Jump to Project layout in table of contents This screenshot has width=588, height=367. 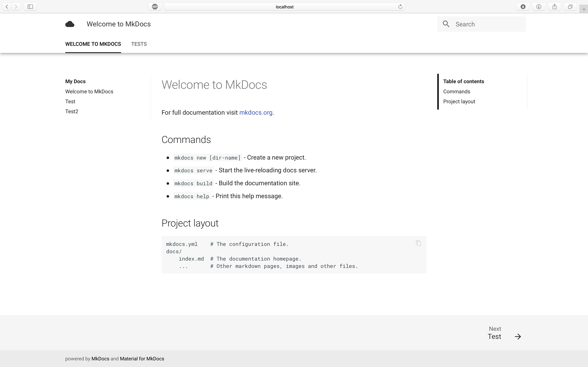coord(459,102)
